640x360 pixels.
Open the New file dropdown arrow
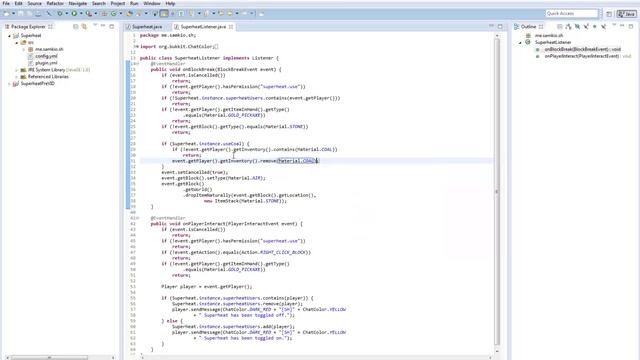point(13,13)
